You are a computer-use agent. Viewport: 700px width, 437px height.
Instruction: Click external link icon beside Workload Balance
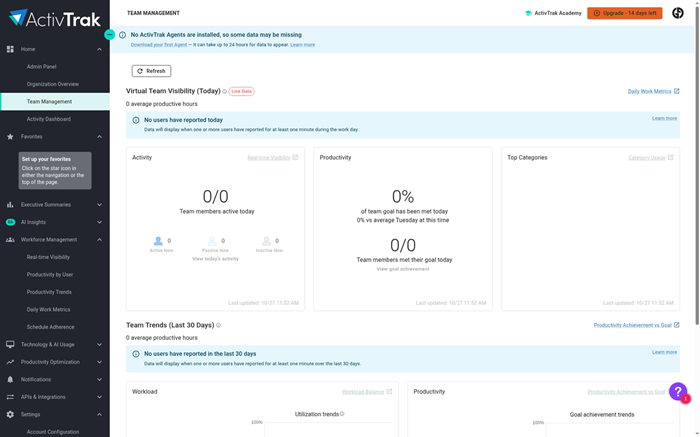coord(389,391)
